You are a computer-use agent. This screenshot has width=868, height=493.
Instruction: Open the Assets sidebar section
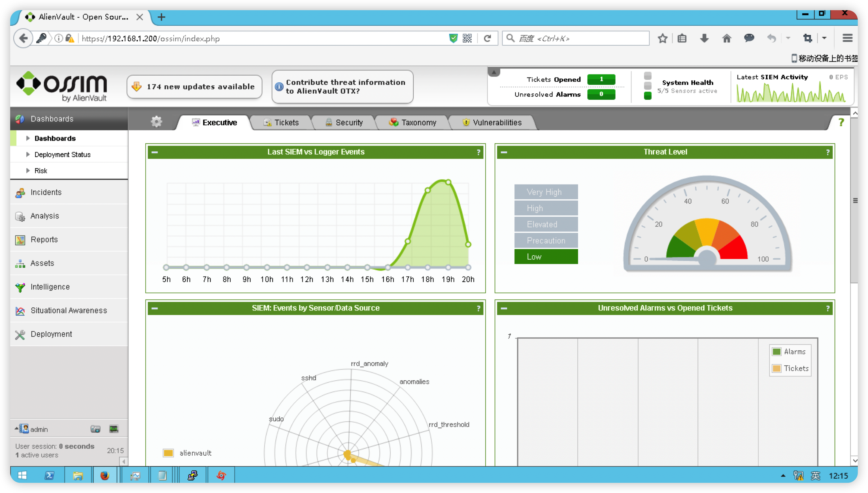click(x=69, y=263)
